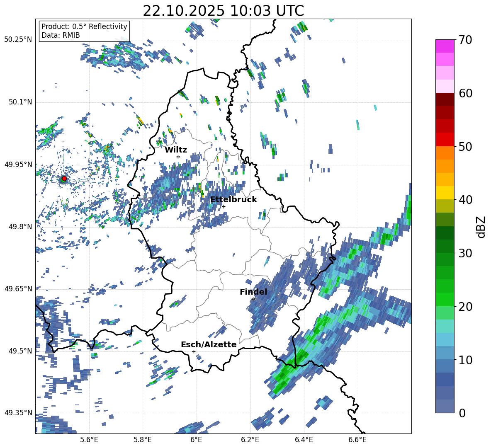Click the light blue colorbar segment above 10
491x448 pixels.
[445, 339]
